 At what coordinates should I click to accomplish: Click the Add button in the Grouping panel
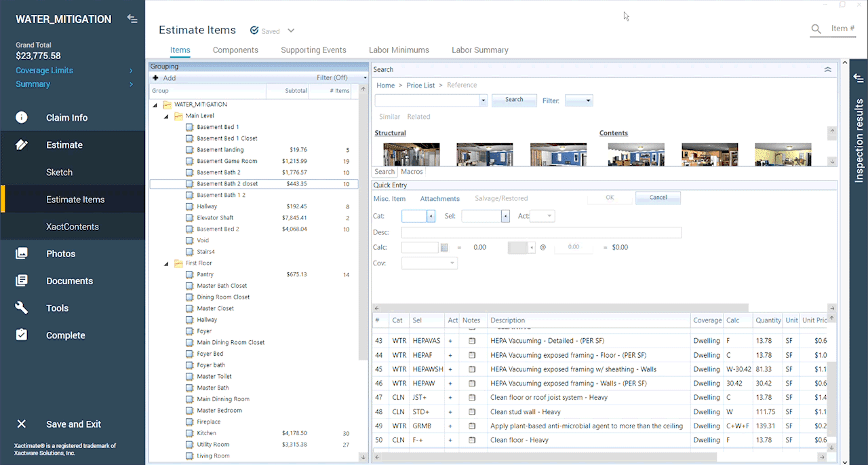[x=163, y=77]
